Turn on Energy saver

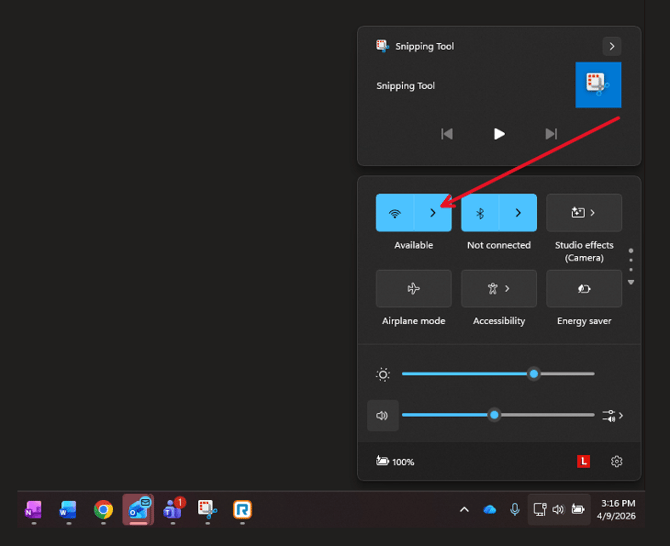584,288
